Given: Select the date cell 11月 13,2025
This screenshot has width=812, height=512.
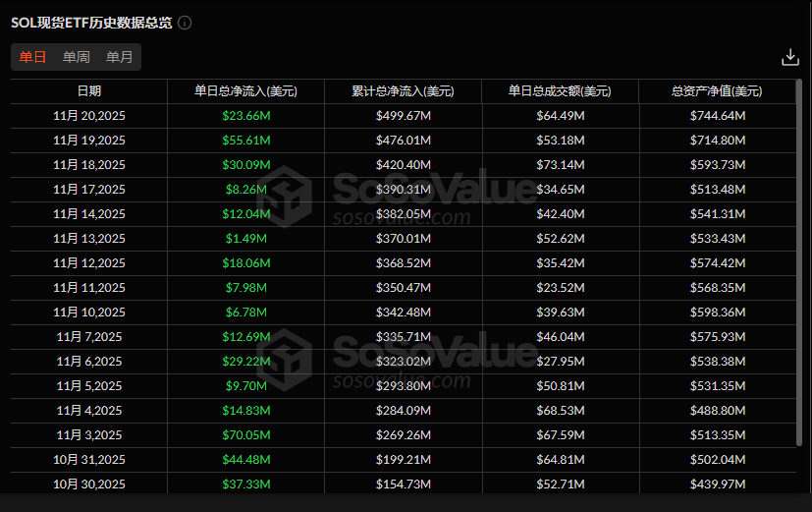Looking at the screenshot, I should click(x=89, y=239).
